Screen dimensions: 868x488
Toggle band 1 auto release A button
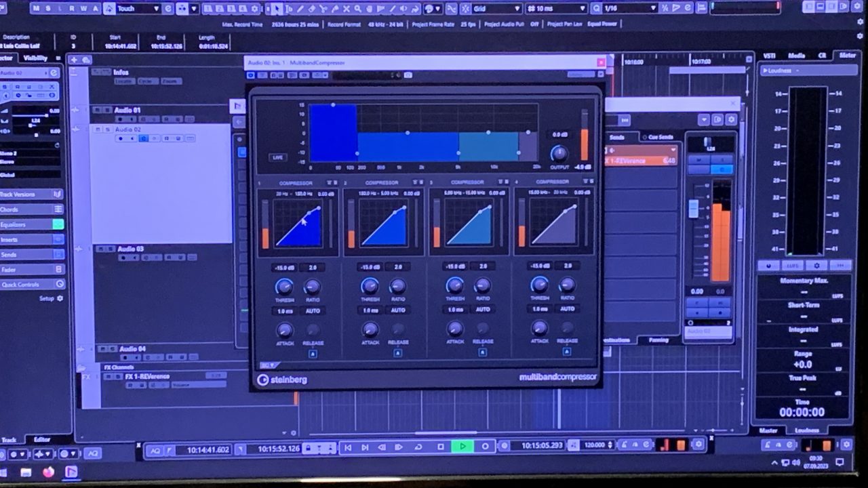coord(313,353)
